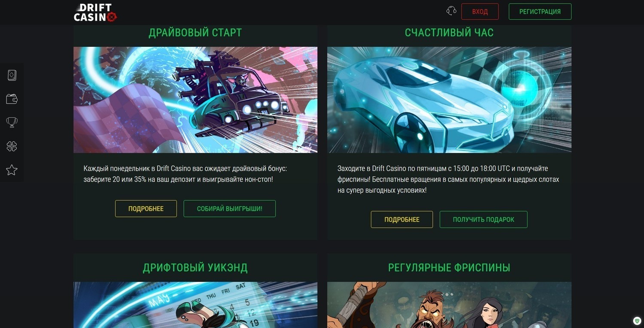Click the Drift Casino logo
This screenshot has height=328, width=644.
click(x=95, y=12)
